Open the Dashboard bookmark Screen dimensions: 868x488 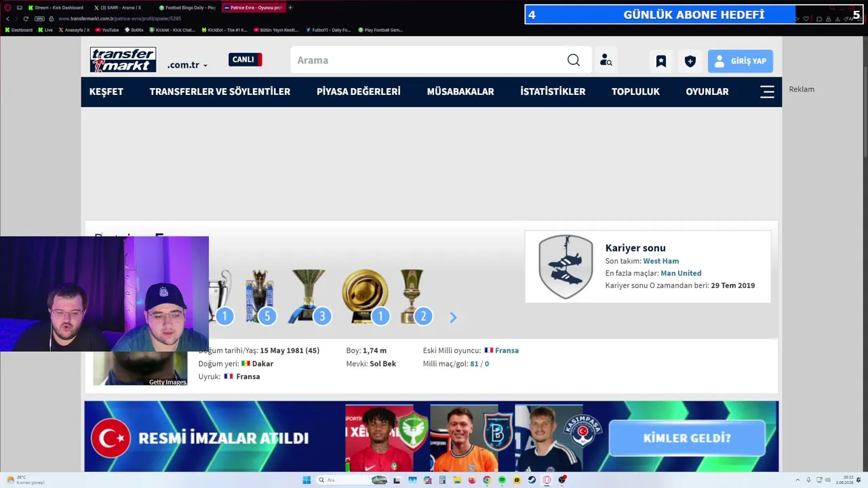(x=18, y=30)
